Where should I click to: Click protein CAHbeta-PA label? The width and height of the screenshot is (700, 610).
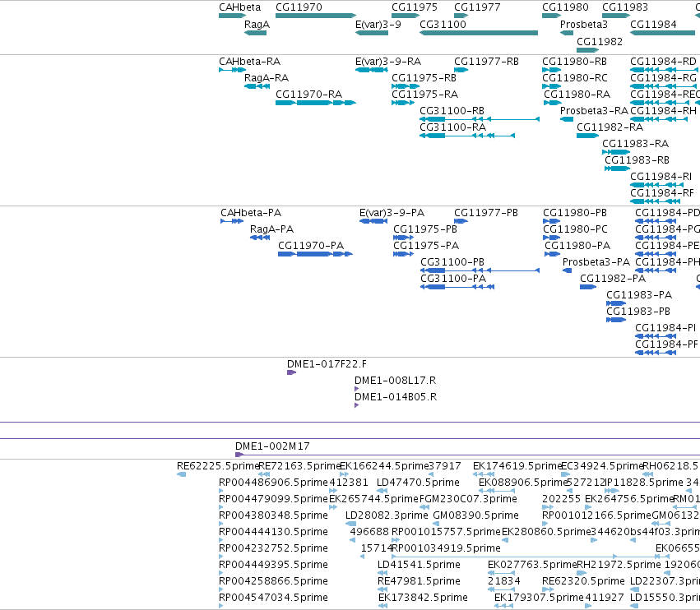[x=251, y=213]
